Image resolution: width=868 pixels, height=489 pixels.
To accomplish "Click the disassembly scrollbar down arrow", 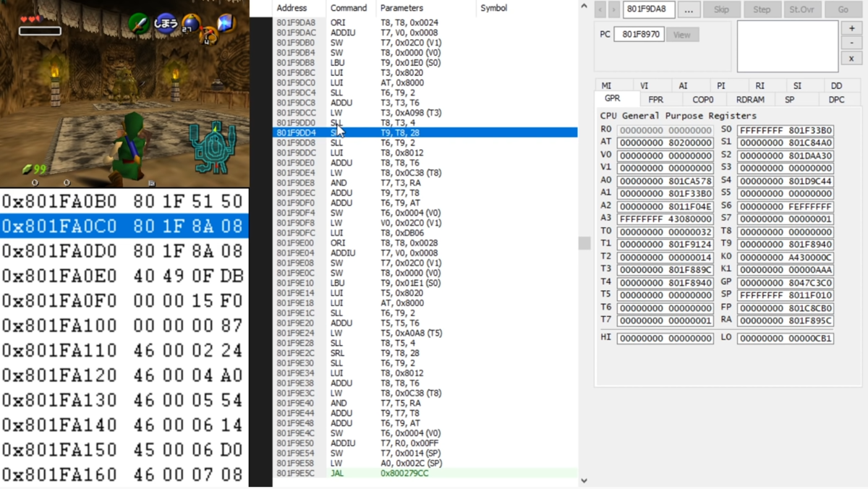I will [584, 480].
